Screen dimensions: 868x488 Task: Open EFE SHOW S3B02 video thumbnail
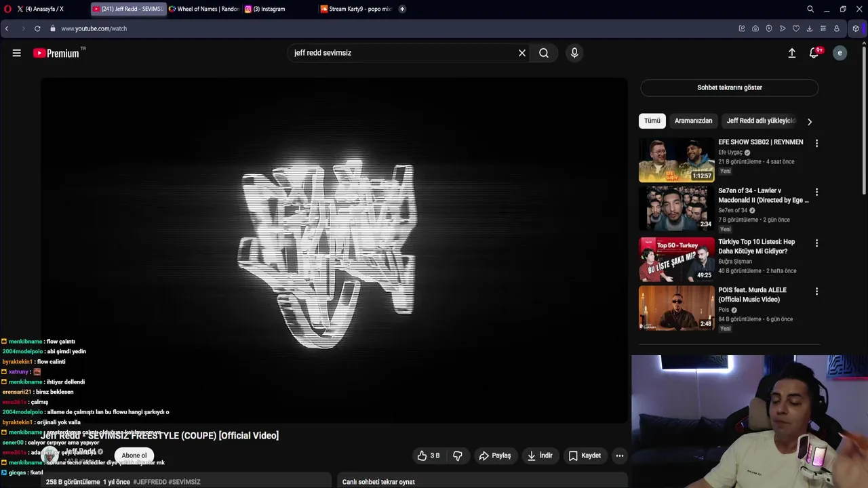point(676,161)
